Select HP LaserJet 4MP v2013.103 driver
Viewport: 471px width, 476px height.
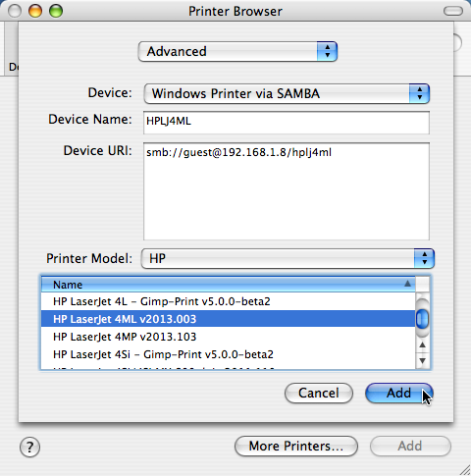click(x=228, y=337)
